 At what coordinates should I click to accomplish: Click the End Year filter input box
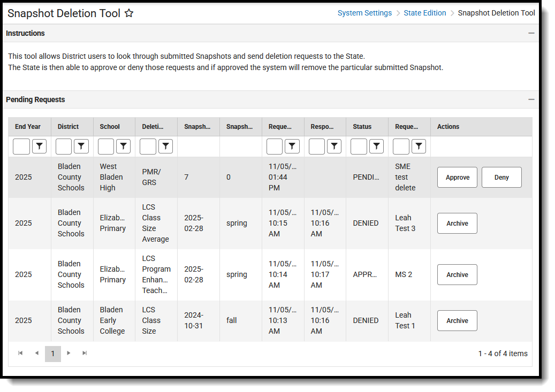point(21,146)
